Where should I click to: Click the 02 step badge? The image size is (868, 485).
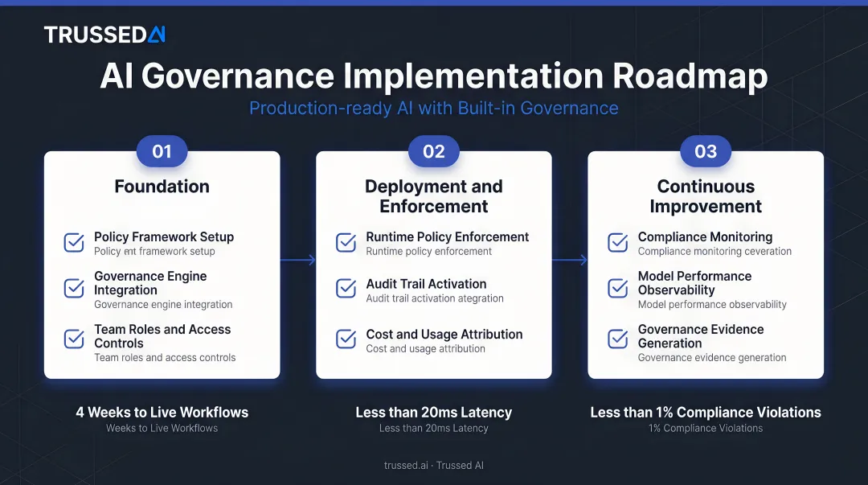(433, 151)
